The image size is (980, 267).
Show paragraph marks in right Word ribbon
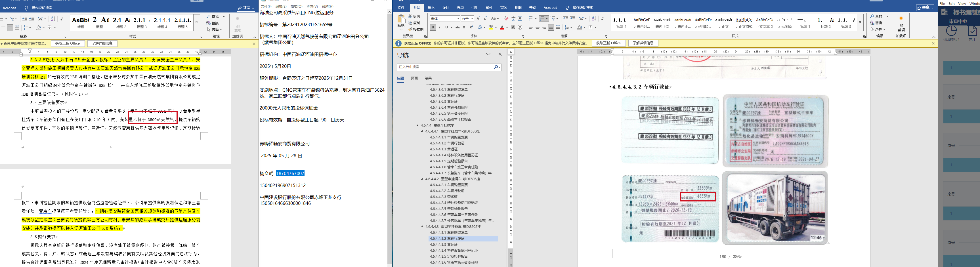pyautogui.click(x=603, y=18)
